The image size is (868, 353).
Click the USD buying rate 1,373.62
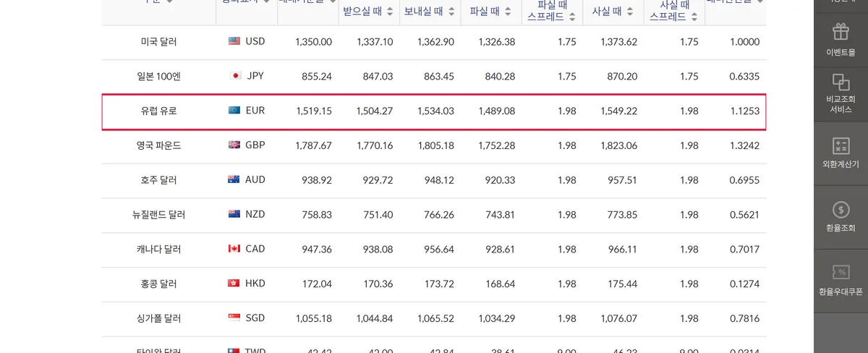pyautogui.click(x=619, y=42)
